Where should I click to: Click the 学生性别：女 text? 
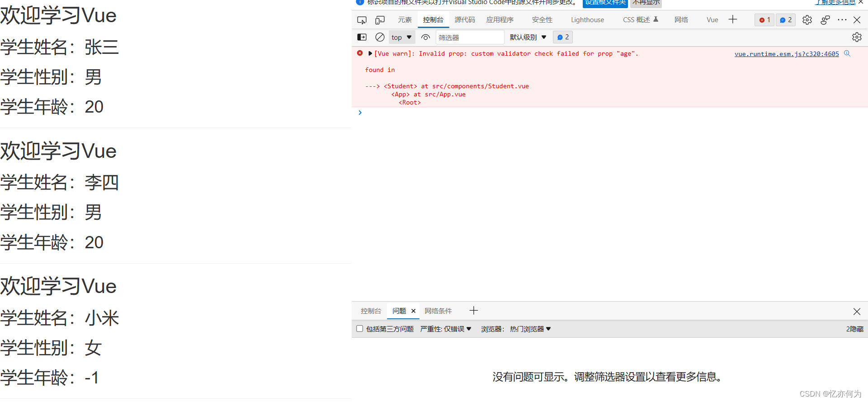coord(51,348)
